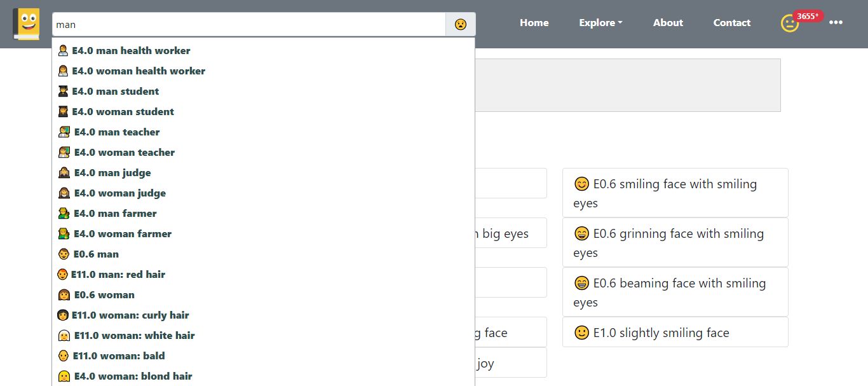Open 'E0.6 grinning face with smiling eyes' card
This screenshot has height=386, width=868.
(675, 242)
